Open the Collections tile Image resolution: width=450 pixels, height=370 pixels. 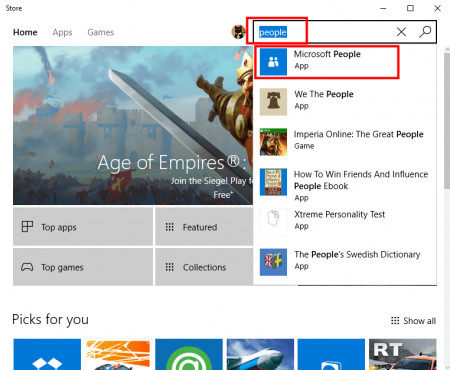tap(204, 267)
